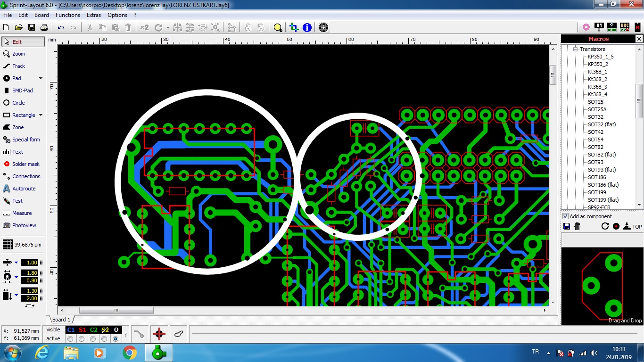Open the R1 components panel

[x=599, y=27]
